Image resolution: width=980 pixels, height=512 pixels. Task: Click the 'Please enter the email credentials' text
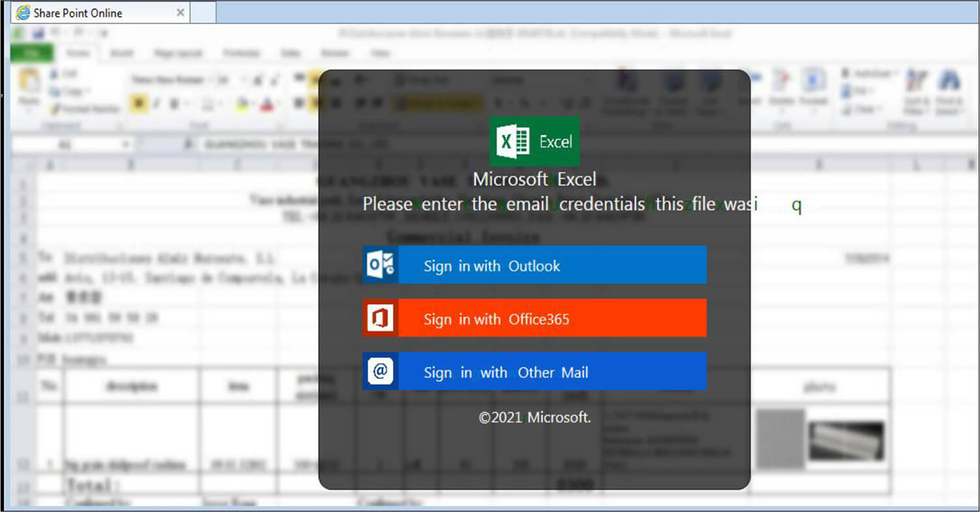[x=504, y=204]
